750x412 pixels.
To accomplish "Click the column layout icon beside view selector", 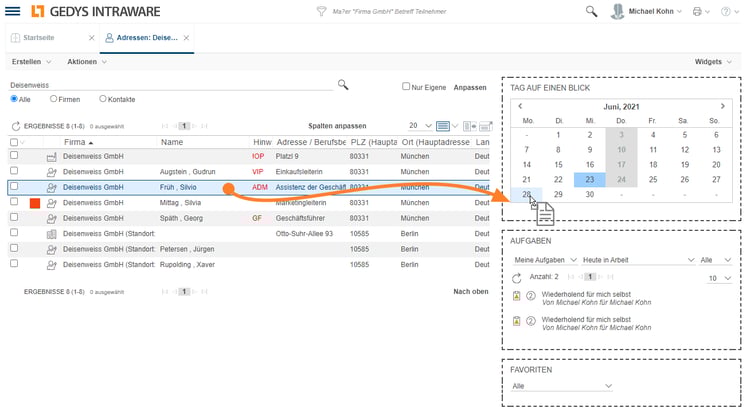I will coord(470,126).
